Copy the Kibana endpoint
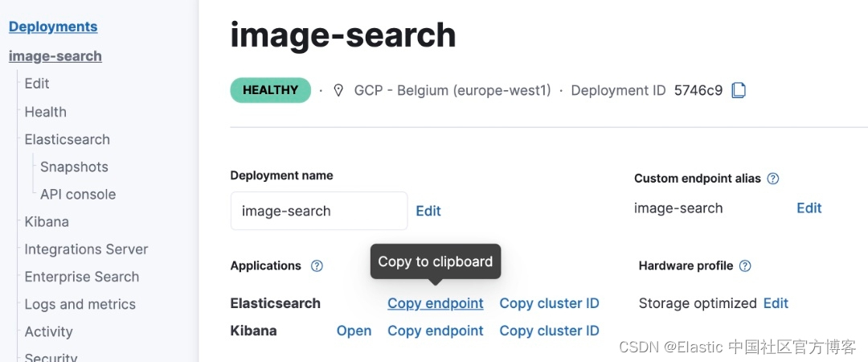This screenshot has width=868, height=362. pos(436,331)
